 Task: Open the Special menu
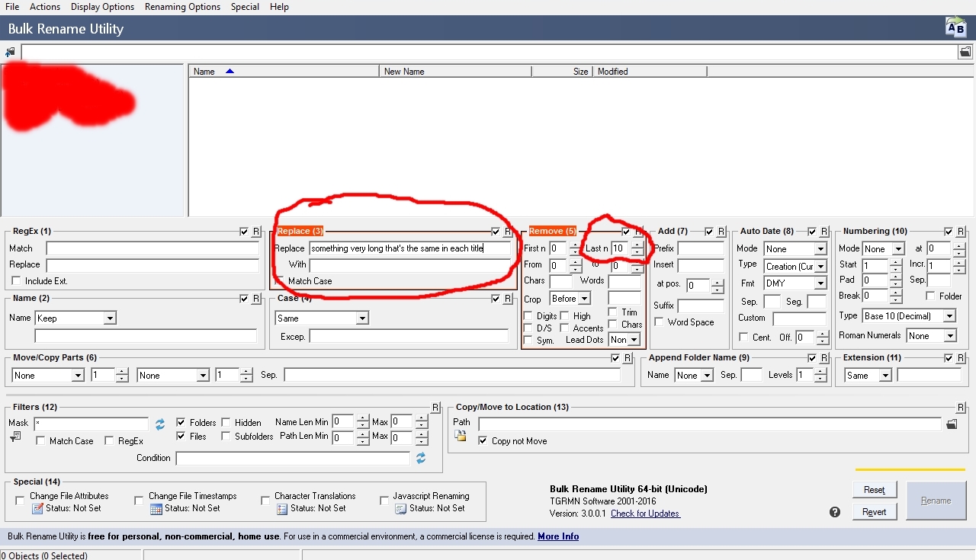(x=245, y=7)
